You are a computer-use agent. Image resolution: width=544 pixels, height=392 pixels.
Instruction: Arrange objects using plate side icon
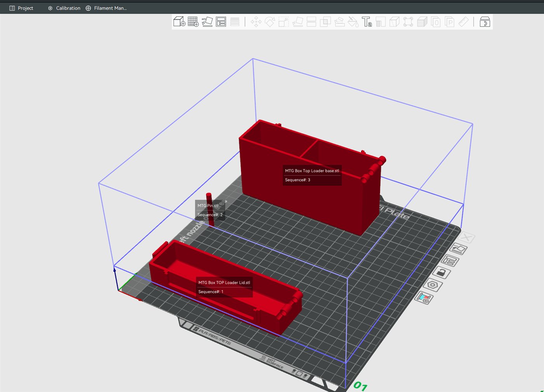pyautogui.click(x=450, y=261)
